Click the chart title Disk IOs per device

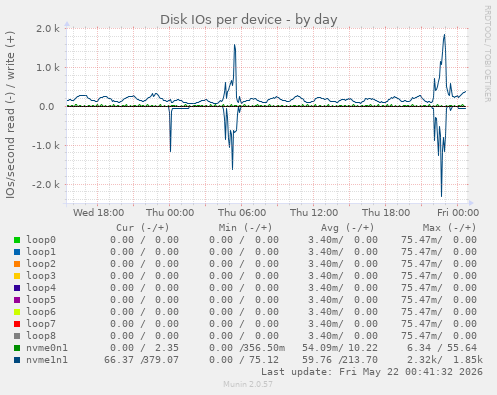(249, 20)
